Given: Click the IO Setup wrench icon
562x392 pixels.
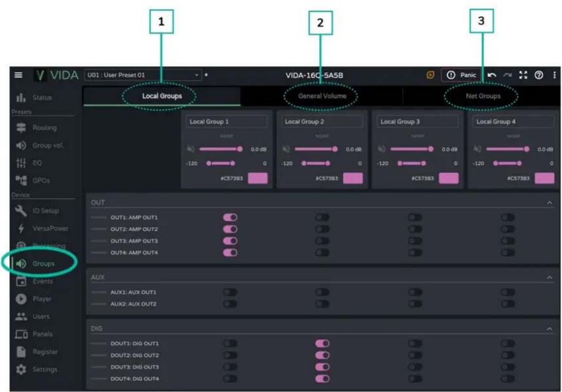Looking at the screenshot, I should click(x=21, y=210).
